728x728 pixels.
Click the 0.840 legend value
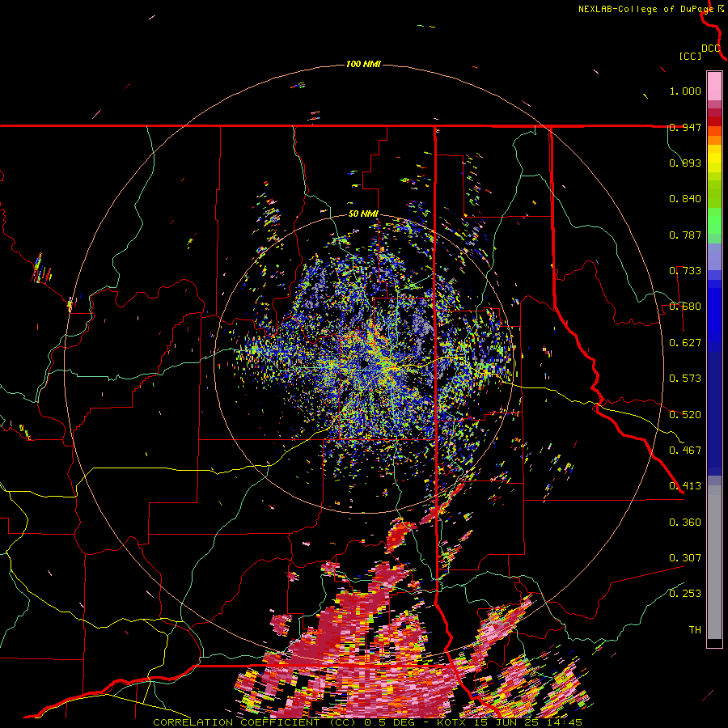pos(685,199)
